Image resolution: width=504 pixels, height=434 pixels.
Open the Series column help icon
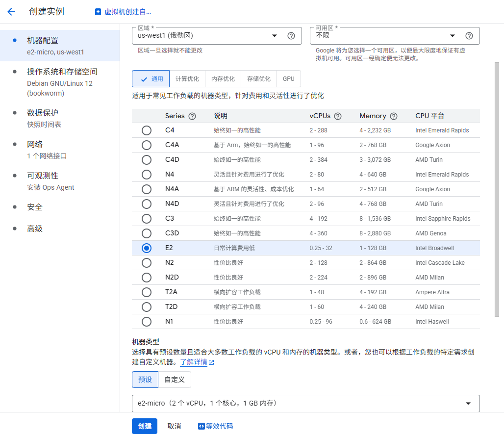click(192, 116)
